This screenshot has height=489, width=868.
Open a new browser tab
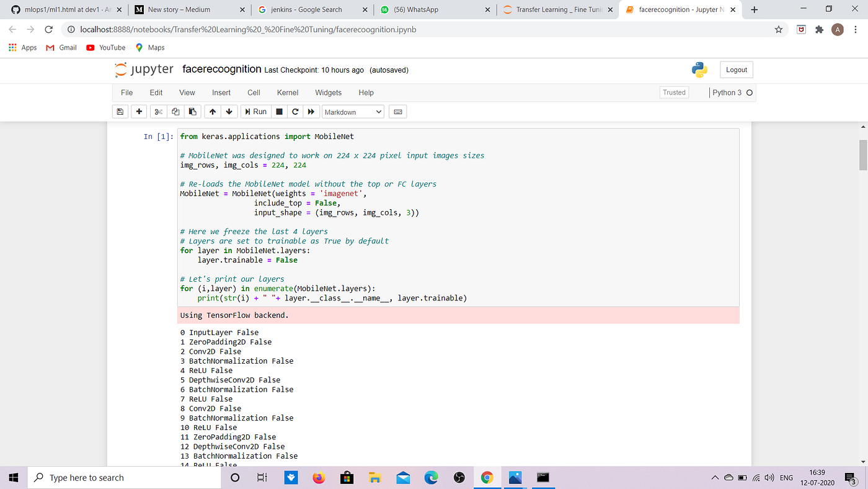[755, 9]
